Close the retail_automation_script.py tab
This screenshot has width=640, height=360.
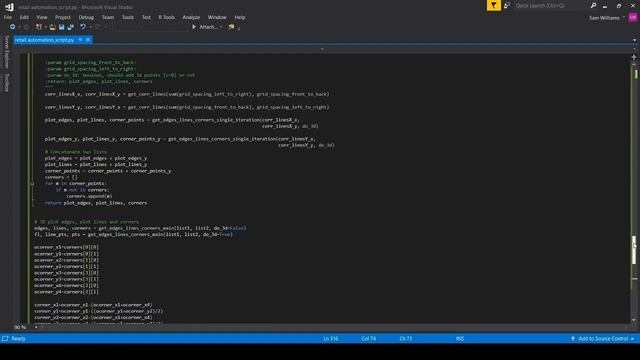[x=88, y=40]
